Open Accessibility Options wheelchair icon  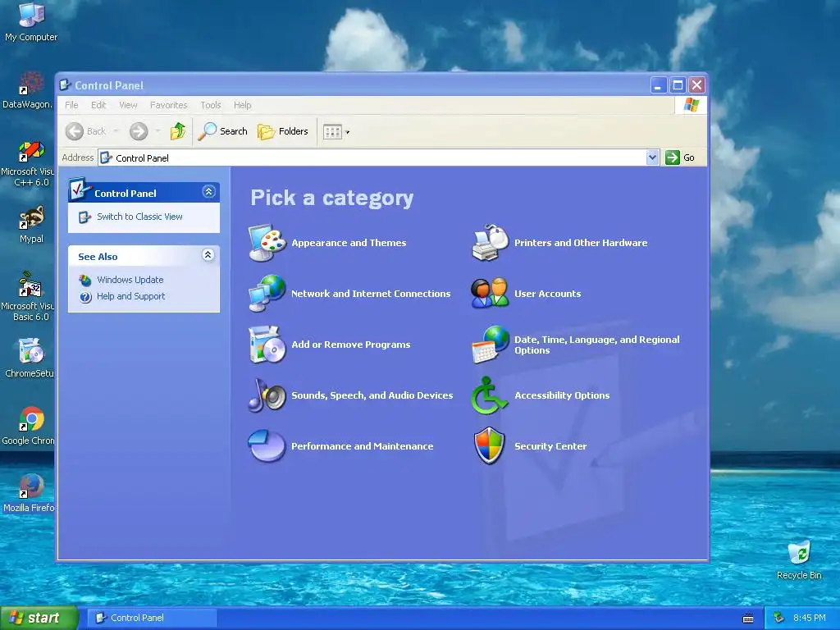tap(490, 395)
